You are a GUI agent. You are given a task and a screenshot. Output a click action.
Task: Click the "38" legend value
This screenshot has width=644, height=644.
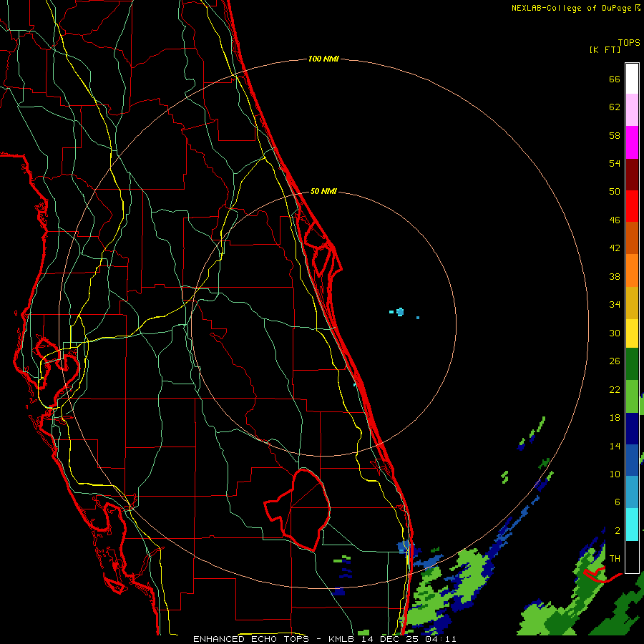pyautogui.click(x=615, y=276)
